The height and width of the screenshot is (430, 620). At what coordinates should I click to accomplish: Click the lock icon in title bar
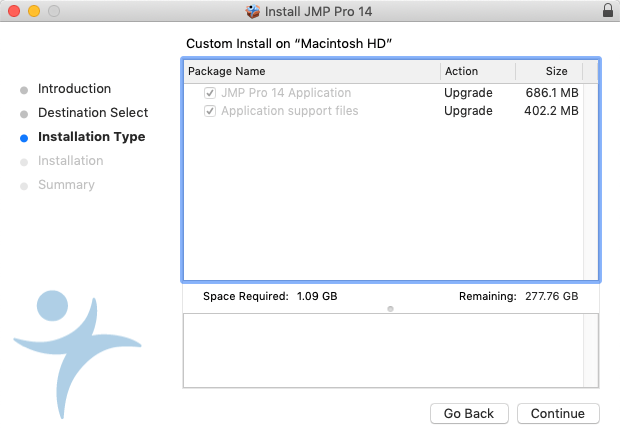[608, 11]
